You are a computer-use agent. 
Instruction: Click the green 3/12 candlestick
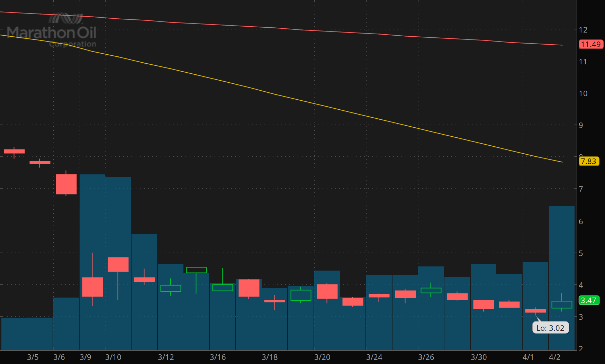tap(171, 288)
